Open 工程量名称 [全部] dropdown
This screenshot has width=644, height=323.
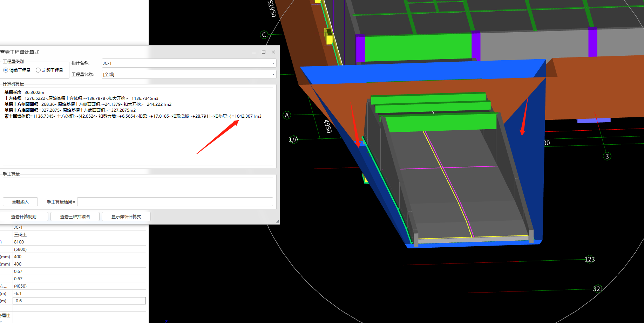click(189, 74)
